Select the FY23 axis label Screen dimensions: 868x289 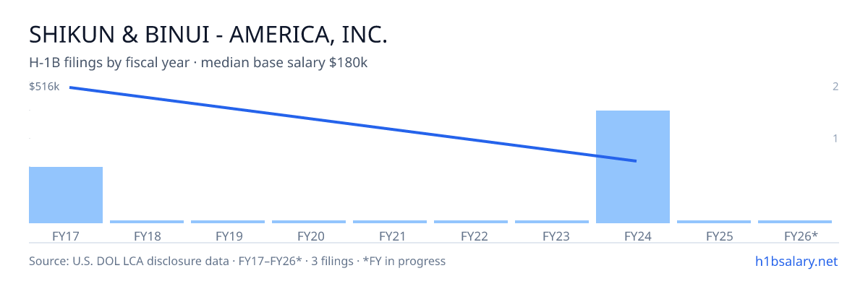click(552, 236)
